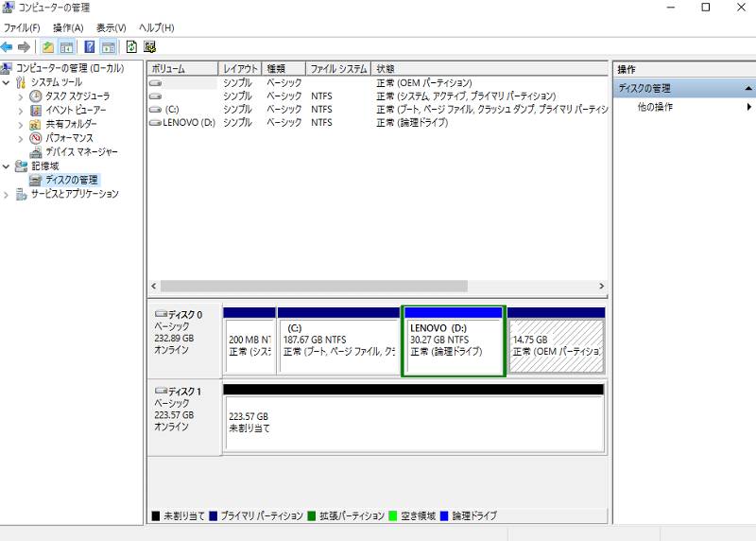Click the volume list scroll right arrow

point(601,287)
